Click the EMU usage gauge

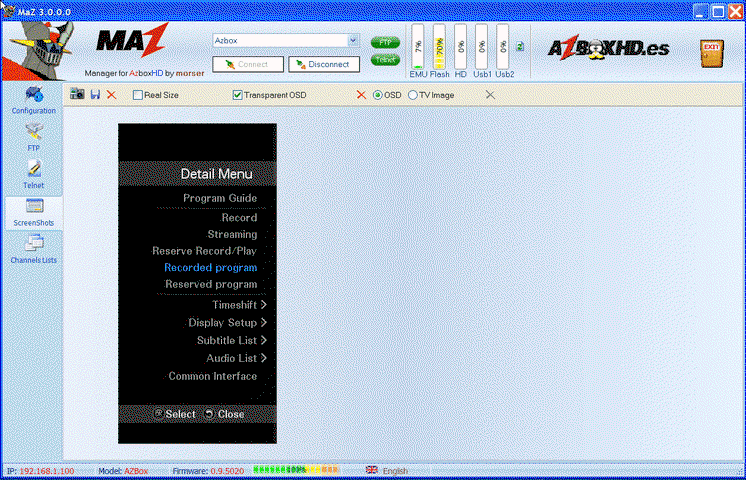coord(418,47)
